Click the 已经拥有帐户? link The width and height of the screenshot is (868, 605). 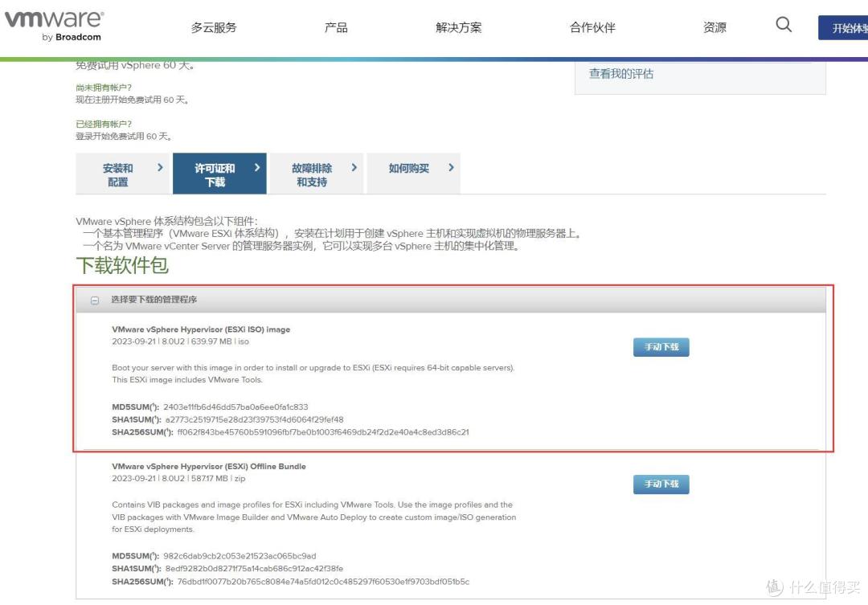click(104, 124)
